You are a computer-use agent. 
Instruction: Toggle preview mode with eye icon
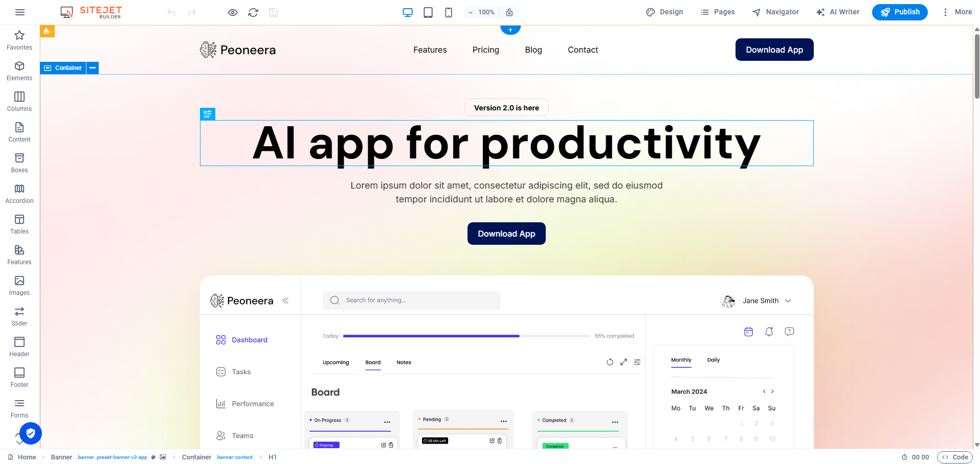tap(233, 12)
